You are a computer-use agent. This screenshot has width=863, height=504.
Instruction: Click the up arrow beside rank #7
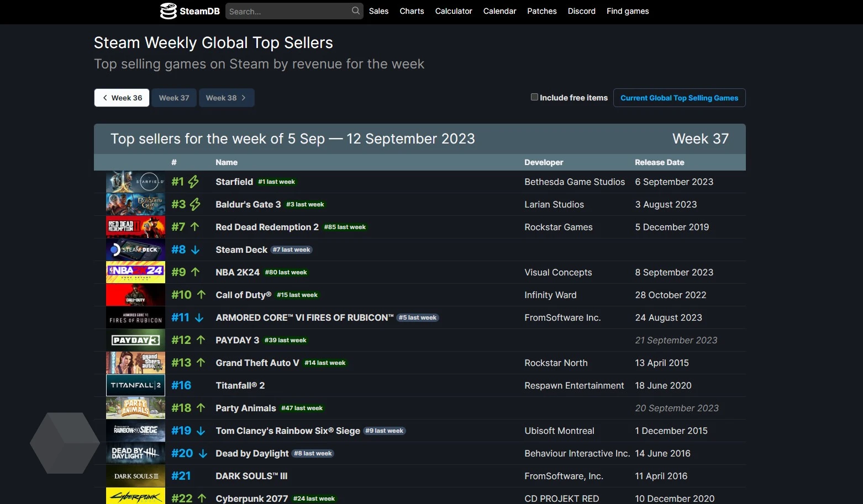[194, 227]
